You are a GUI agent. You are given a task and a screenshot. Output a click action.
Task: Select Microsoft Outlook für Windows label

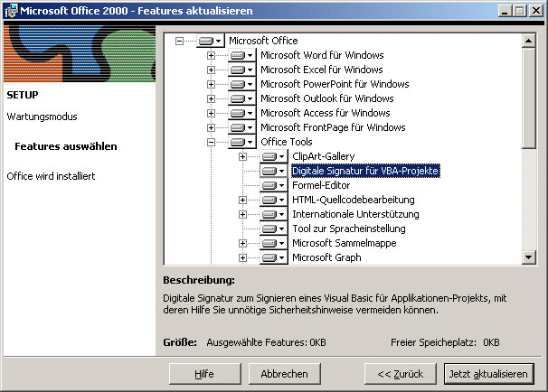(x=326, y=98)
